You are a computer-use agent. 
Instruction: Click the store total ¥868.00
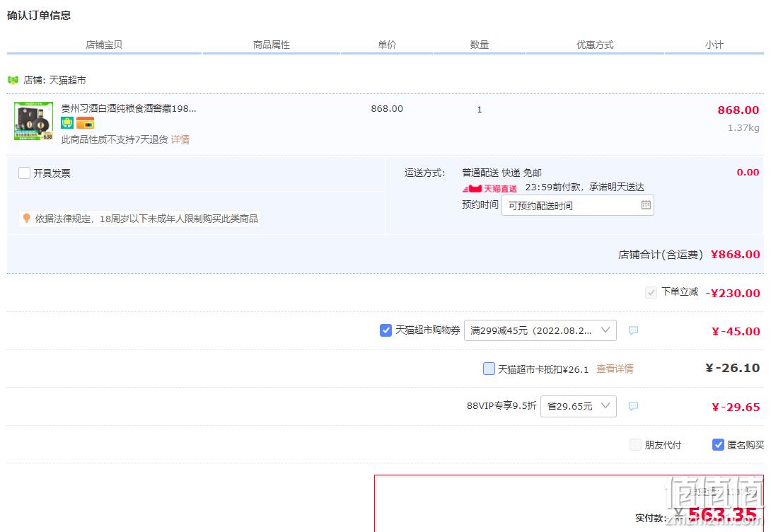(x=736, y=254)
